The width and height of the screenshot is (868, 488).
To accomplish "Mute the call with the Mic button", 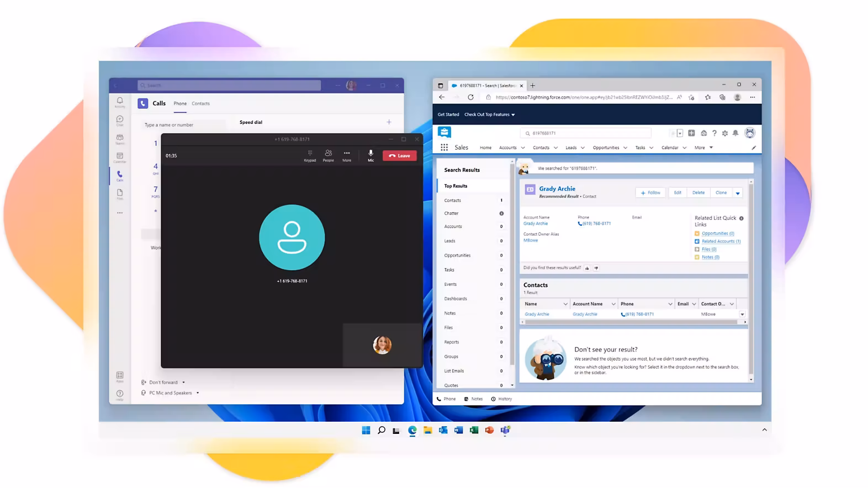I will pos(371,156).
